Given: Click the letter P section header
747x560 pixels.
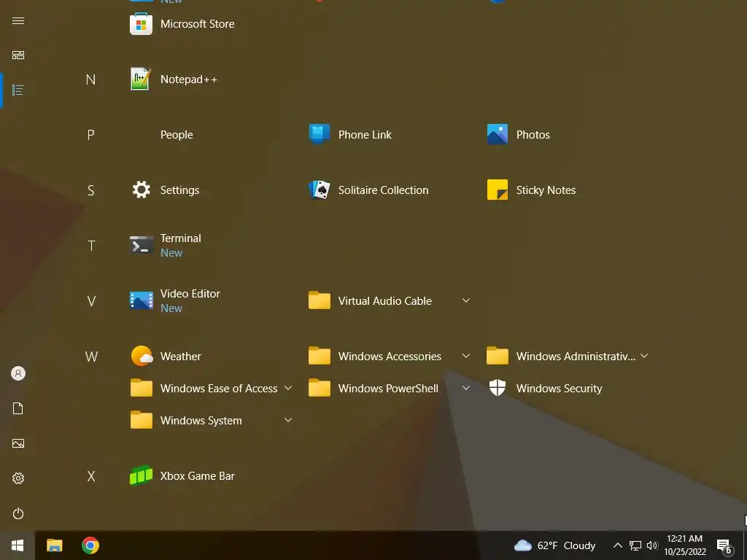Looking at the screenshot, I should coord(90,135).
